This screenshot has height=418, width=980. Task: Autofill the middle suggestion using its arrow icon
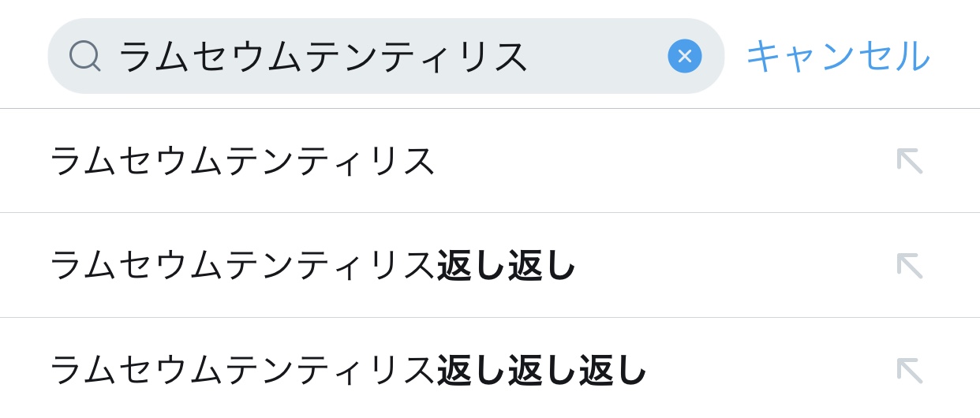pyautogui.click(x=909, y=265)
